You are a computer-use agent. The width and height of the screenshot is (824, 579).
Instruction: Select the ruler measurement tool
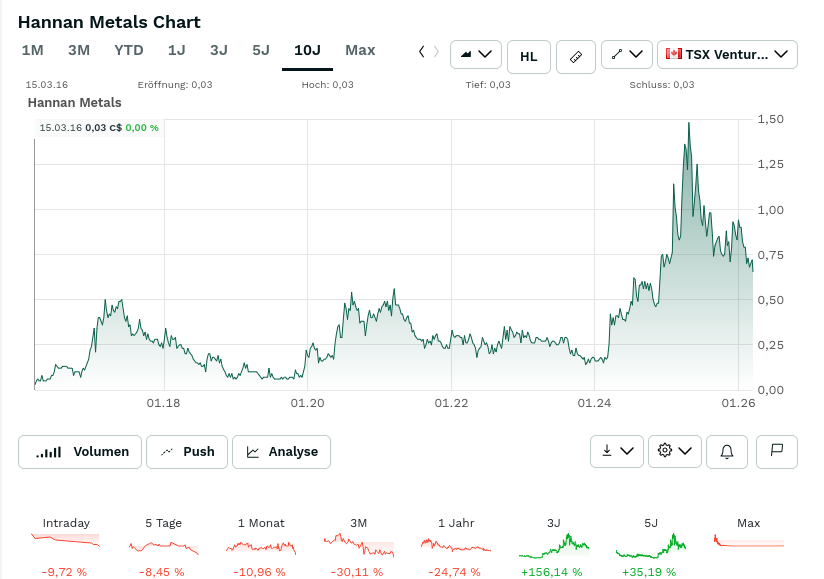(x=575, y=56)
